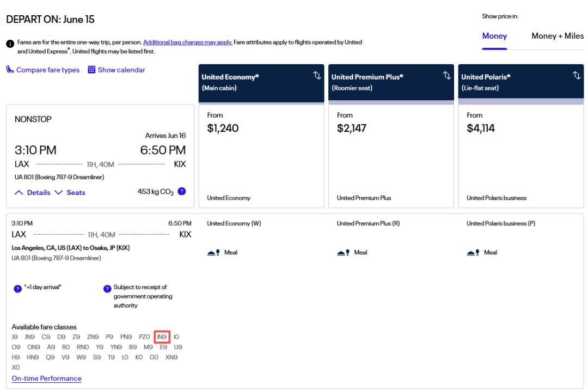Switch price display to Money tab

click(x=494, y=36)
